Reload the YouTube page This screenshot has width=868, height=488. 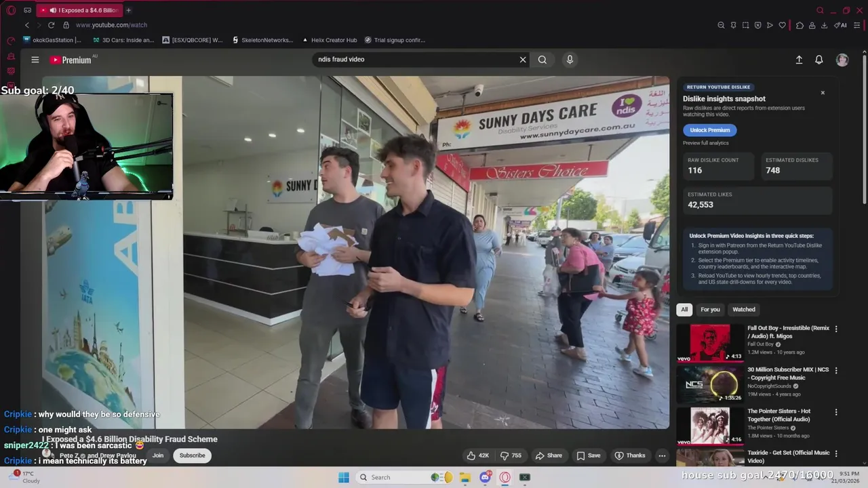pyautogui.click(x=51, y=25)
